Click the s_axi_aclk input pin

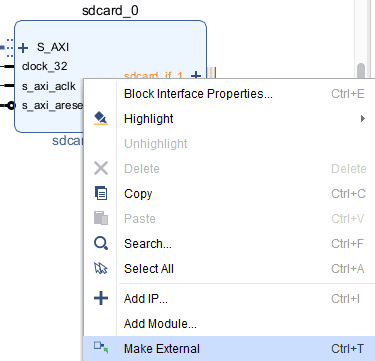[x=49, y=86]
